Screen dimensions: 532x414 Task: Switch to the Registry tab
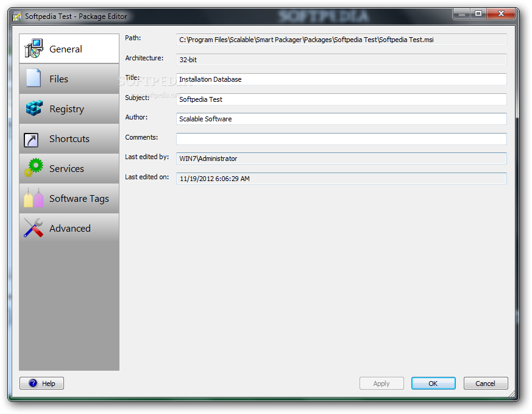coord(69,109)
